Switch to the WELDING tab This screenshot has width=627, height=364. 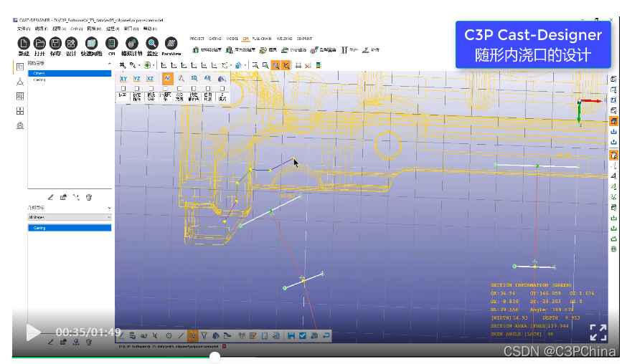pos(284,39)
